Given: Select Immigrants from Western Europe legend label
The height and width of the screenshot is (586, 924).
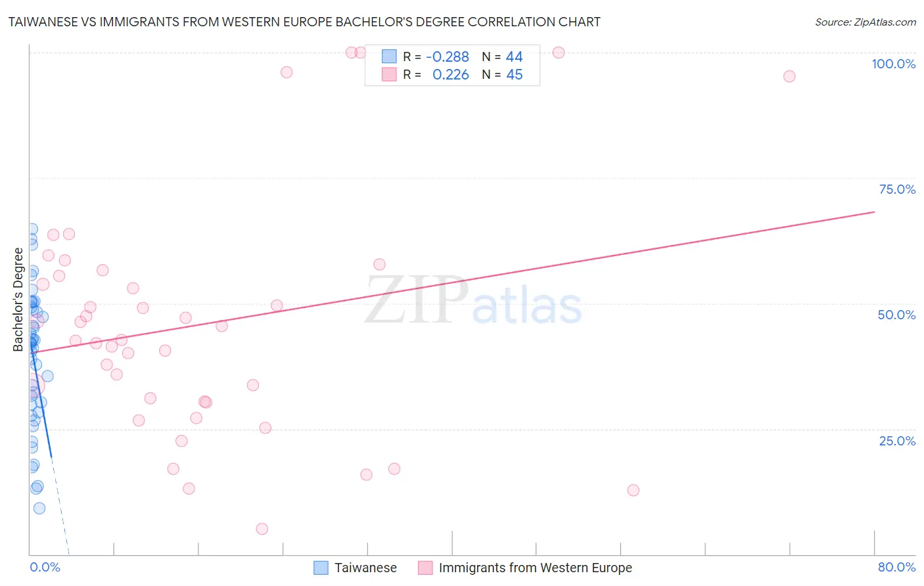Looking at the screenshot, I should click(535, 568).
